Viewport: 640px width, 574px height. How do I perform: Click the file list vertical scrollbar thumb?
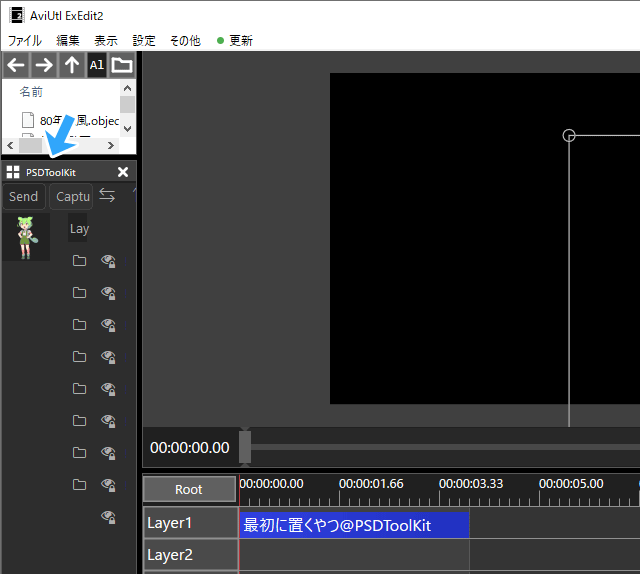(x=127, y=104)
